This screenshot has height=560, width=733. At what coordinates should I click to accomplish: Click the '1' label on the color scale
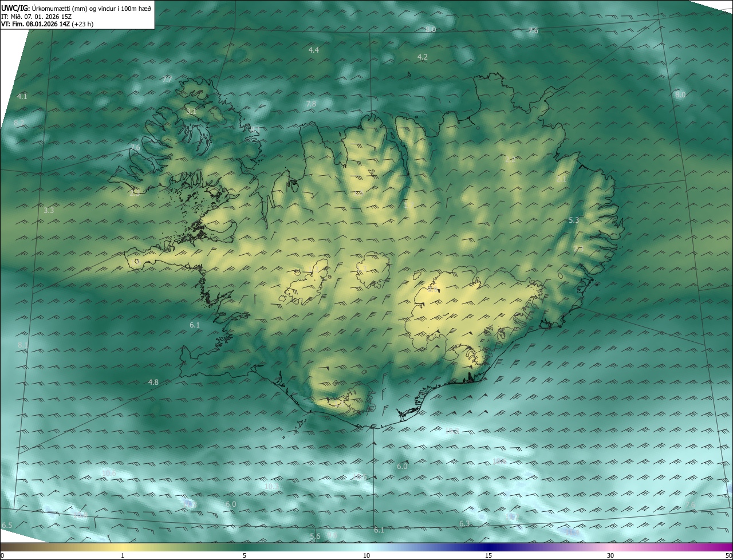click(123, 555)
